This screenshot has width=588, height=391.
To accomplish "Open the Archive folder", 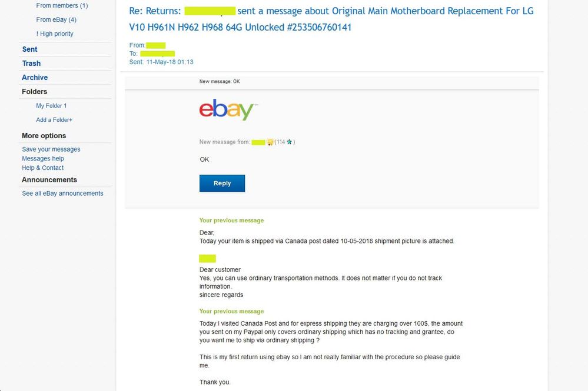I will (35, 78).
